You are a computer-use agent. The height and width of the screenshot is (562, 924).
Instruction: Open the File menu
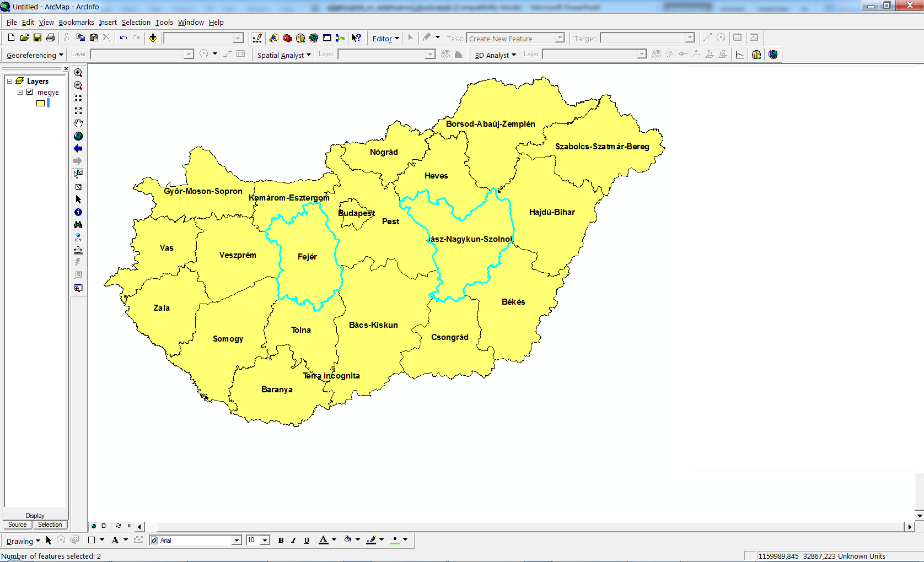(x=12, y=22)
